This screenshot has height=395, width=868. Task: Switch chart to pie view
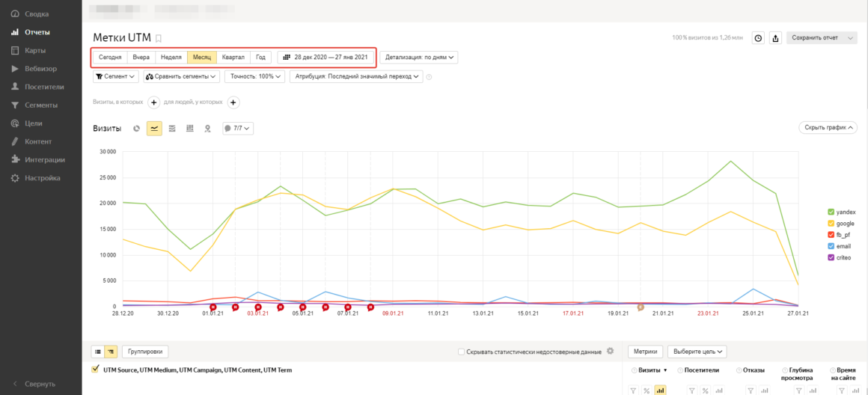[137, 129]
